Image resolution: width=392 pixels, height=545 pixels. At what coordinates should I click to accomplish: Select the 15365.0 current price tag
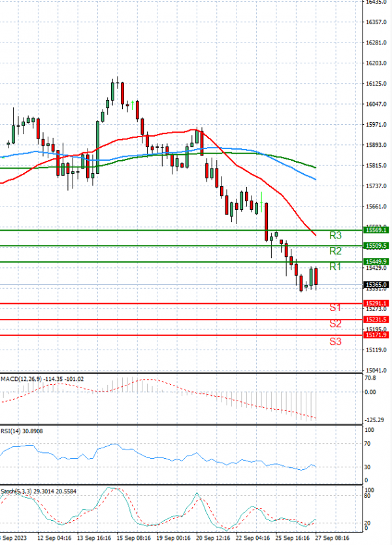(x=376, y=285)
